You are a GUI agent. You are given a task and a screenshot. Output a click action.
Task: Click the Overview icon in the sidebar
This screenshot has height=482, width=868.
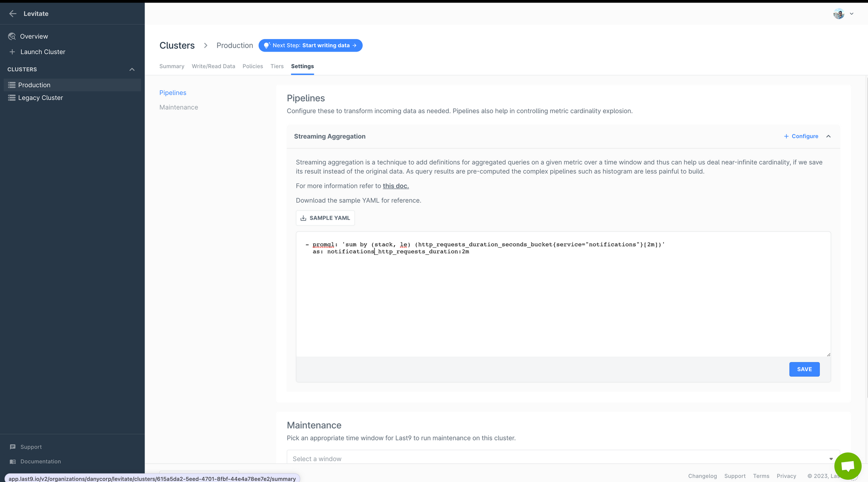pyautogui.click(x=12, y=36)
